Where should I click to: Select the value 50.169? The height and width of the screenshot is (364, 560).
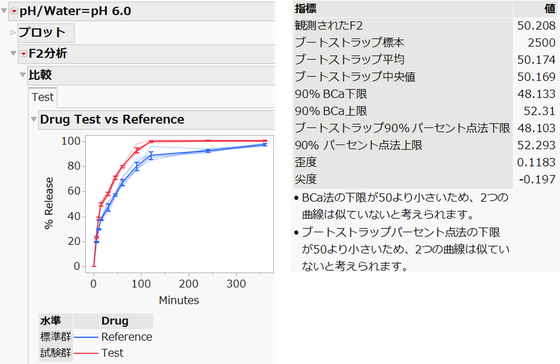point(536,77)
